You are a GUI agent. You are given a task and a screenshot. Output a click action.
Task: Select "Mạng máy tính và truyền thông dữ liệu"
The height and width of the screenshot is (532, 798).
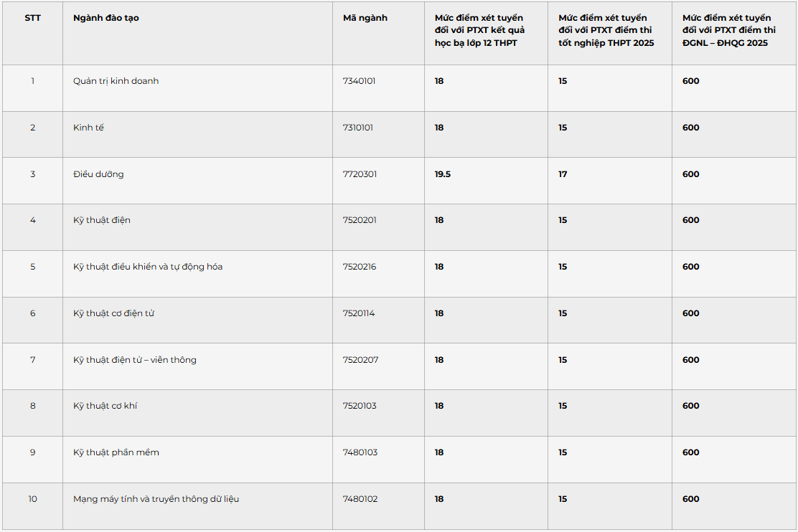pyautogui.click(x=156, y=500)
